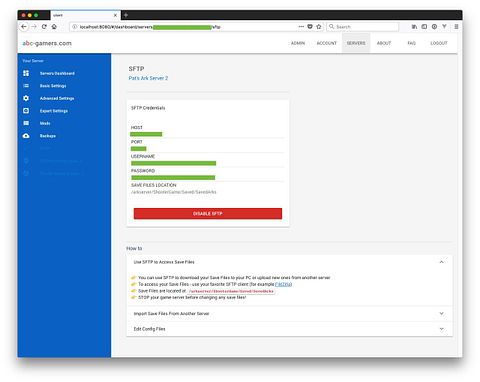Open the Backups cloud icon

coord(26,136)
